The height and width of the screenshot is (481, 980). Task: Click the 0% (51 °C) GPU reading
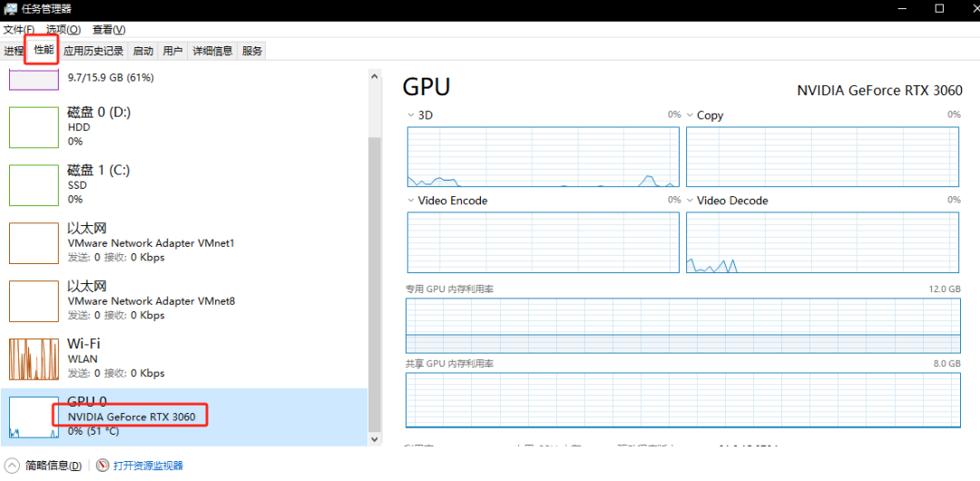click(x=93, y=431)
